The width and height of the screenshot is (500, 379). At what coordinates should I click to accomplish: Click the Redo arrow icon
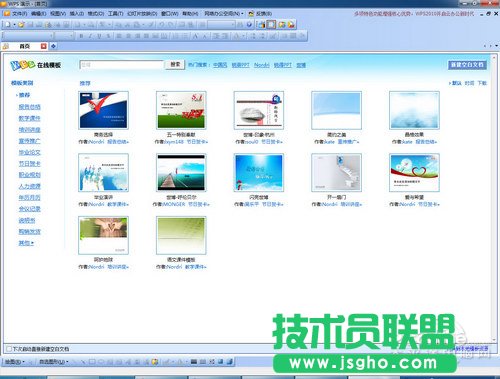[x=171, y=24]
